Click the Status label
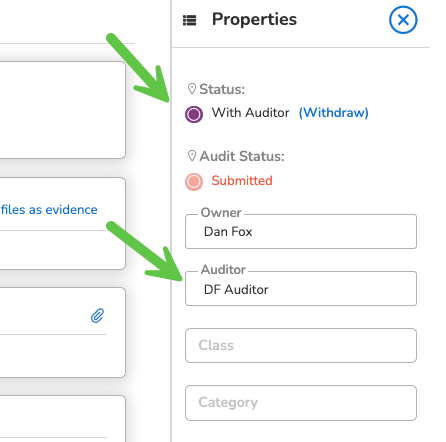 [222, 89]
